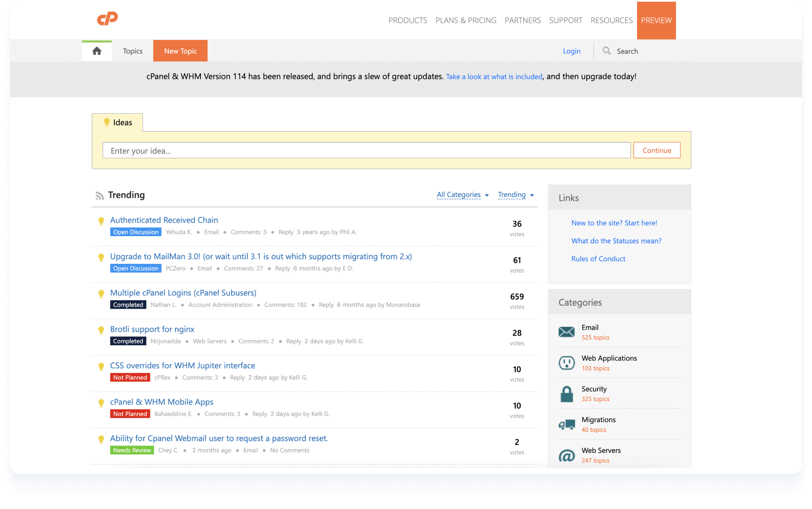Open CSS overrides for WHM Jupiter interface
This screenshot has height=509, width=812.
(x=183, y=365)
